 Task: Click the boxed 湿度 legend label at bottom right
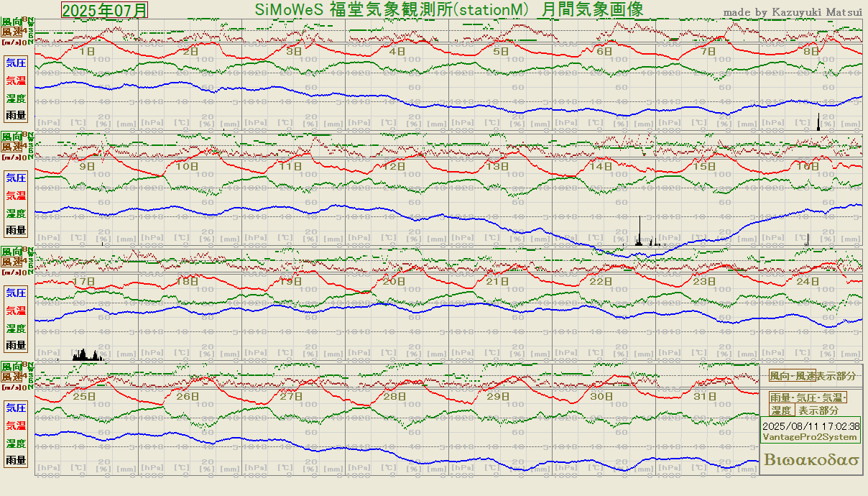tap(782, 410)
